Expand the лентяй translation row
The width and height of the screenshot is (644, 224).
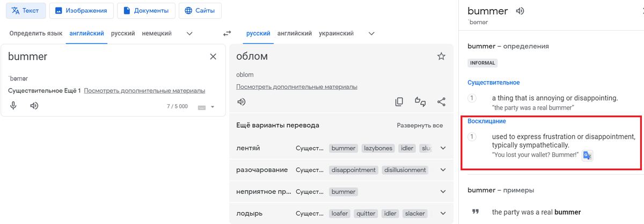point(443,148)
